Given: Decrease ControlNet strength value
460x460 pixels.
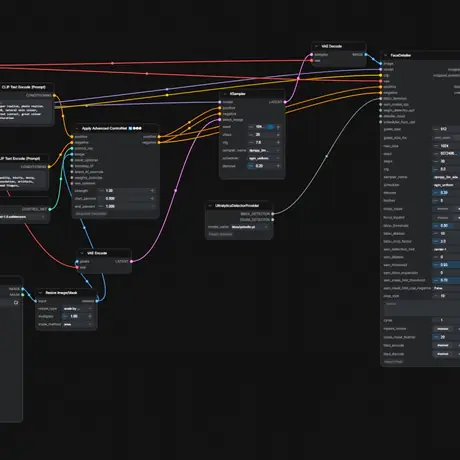Looking at the screenshot, I should (101, 191).
